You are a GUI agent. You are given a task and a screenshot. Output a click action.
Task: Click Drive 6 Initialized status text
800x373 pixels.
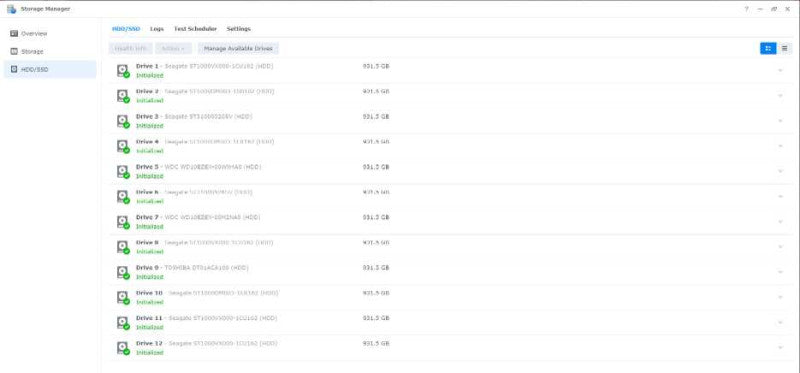149,201
